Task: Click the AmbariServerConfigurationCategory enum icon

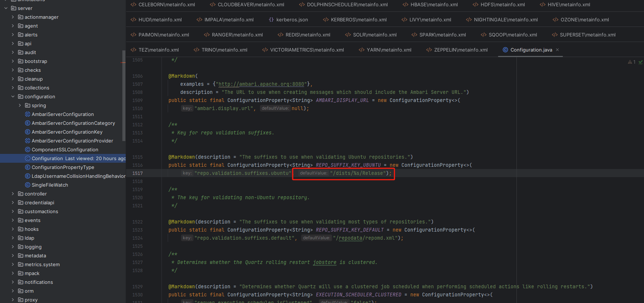Action: 28,123
